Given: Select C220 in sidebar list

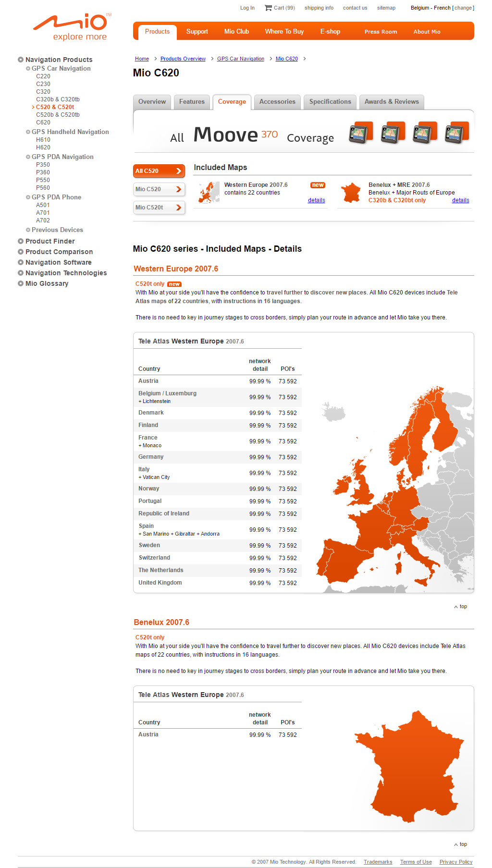Looking at the screenshot, I should pos(43,76).
